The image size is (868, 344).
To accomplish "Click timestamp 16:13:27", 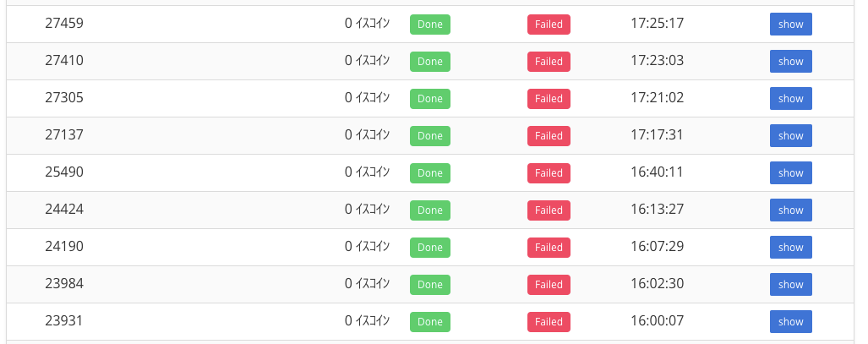I will pyautogui.click(x=657, y=210).
